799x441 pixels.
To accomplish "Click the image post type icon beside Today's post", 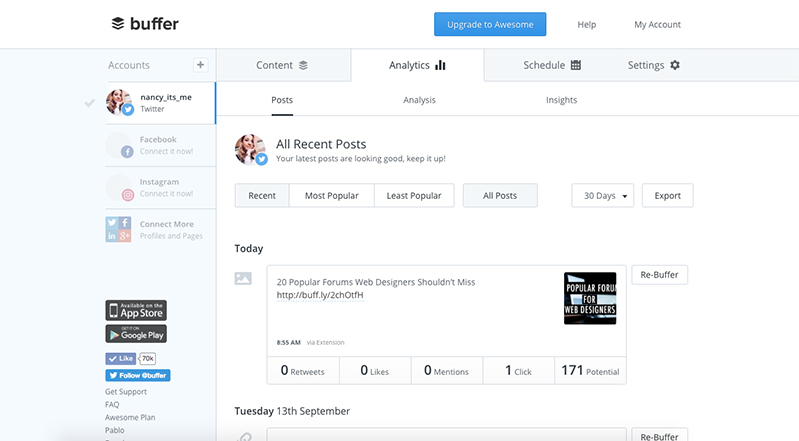I will 243,278.
